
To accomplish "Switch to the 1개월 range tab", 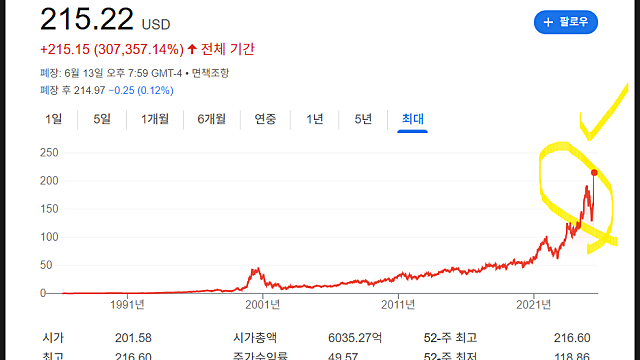I will point(155,119).
